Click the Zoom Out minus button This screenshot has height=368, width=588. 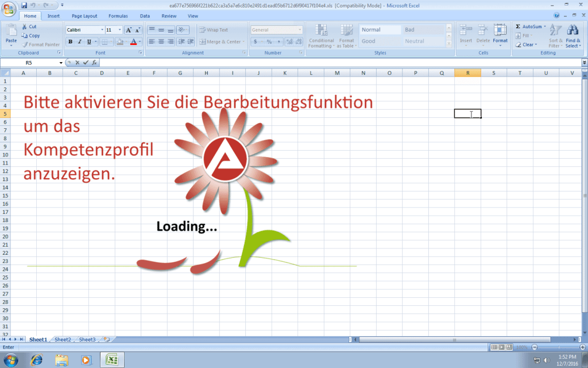click(535, 347)
